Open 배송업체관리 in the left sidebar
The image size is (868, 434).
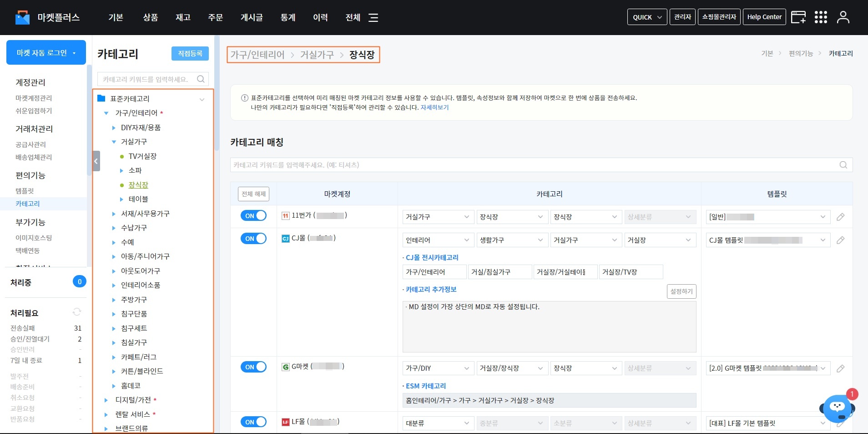point(34,157)
